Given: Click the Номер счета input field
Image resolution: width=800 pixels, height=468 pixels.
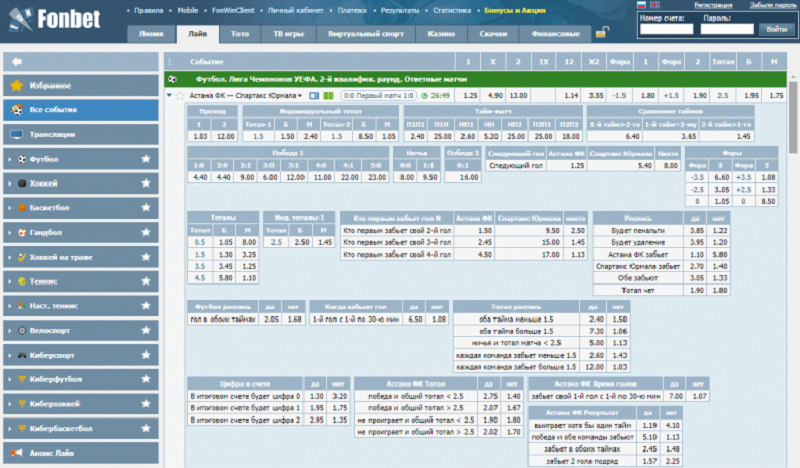Looking at the screenshot, I should pos(667,29).
